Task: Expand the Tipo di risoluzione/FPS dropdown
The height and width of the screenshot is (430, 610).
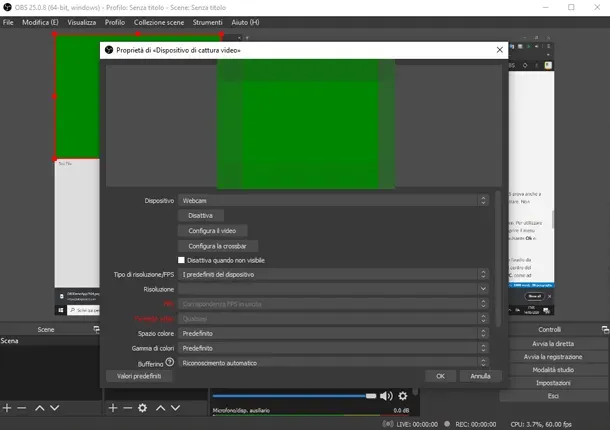Action: point(332,274)
